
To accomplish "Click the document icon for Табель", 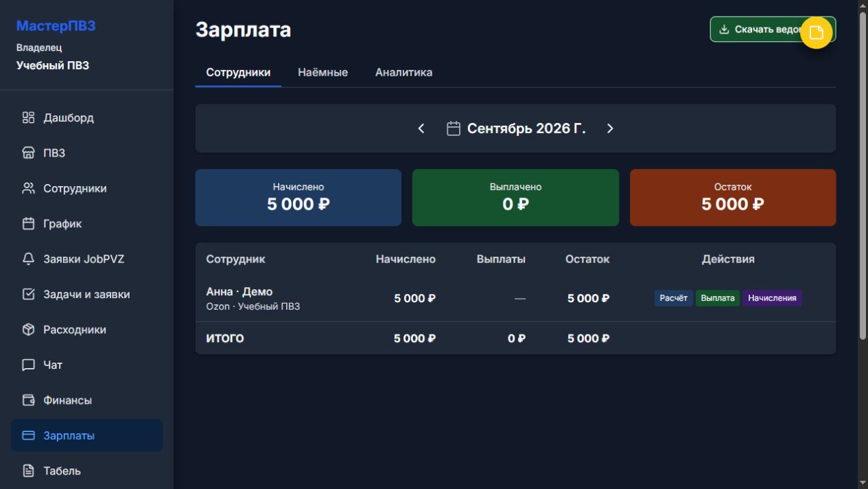I will 28,471.
